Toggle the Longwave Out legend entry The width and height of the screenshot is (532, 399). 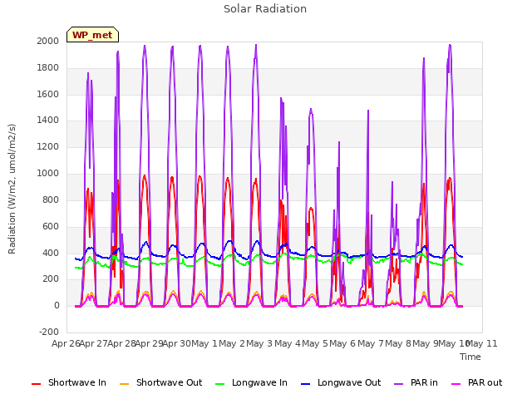point(341,382)
